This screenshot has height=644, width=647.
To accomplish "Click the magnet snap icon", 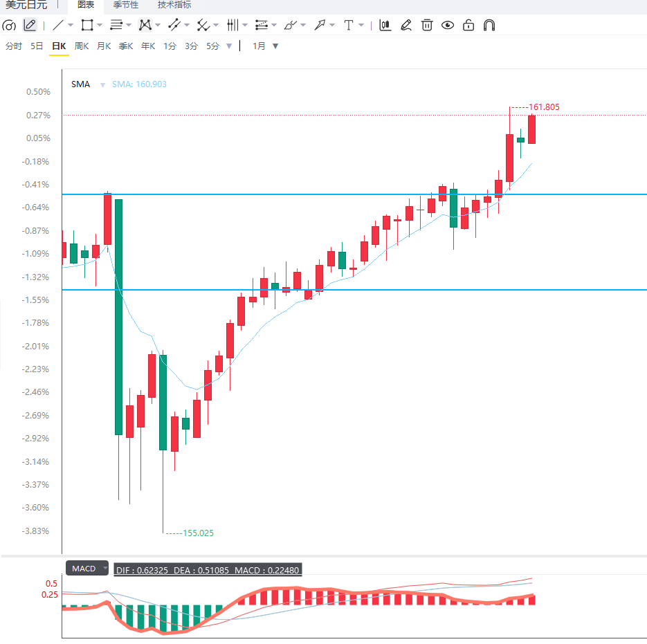I will pos(489,25).
